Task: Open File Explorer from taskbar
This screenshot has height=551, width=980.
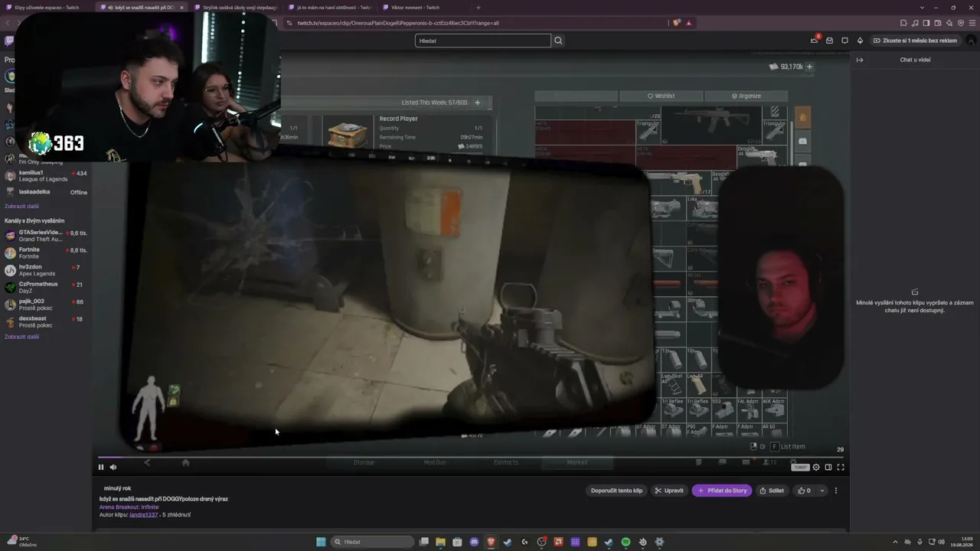Action: tap(440, 542)
